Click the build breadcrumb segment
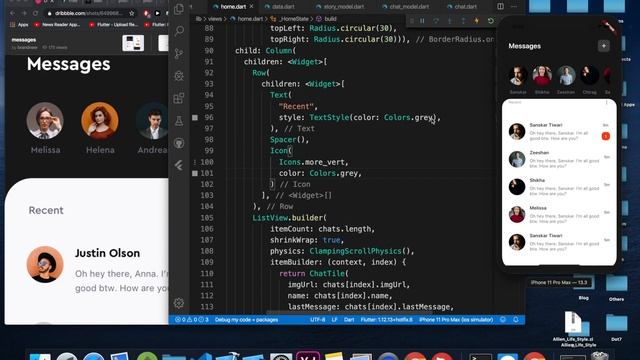This screenshot has height=360, width=640. 327,19
